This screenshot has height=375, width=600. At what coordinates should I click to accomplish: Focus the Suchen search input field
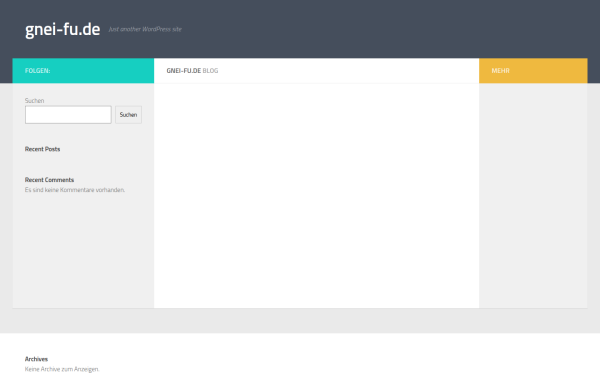(x=68, y=115)
